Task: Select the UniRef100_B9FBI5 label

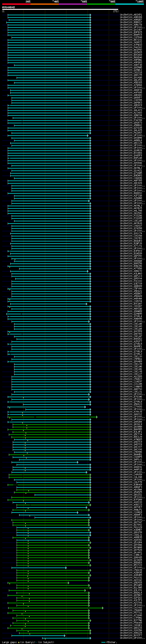Action: coord(131,32)
